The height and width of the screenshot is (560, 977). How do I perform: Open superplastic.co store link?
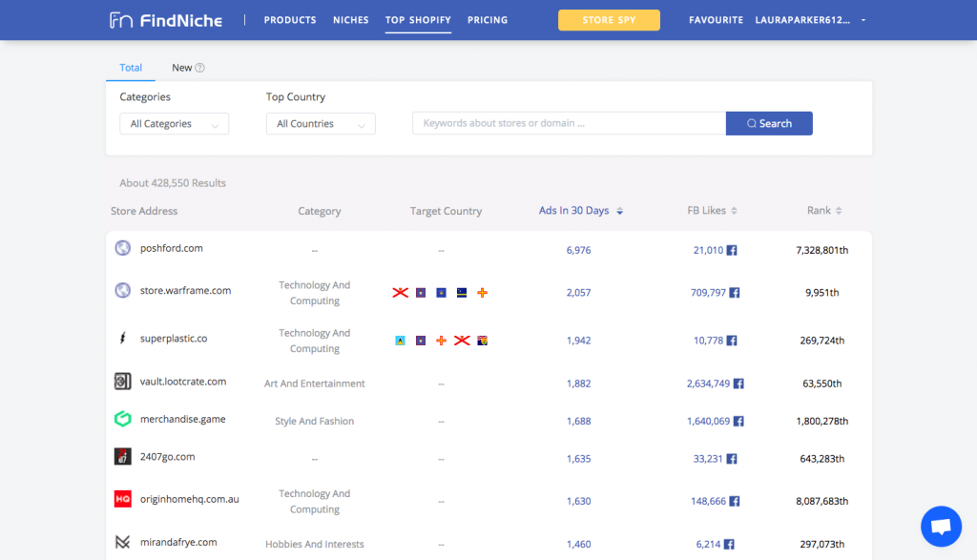point(174,339)
